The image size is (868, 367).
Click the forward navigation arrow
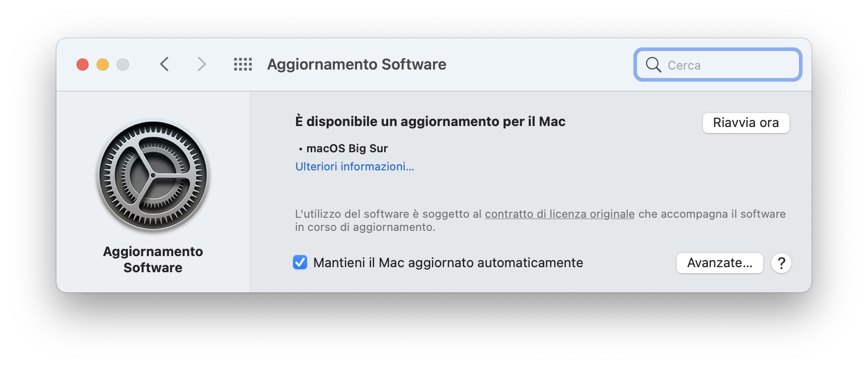tap(202, 65)
